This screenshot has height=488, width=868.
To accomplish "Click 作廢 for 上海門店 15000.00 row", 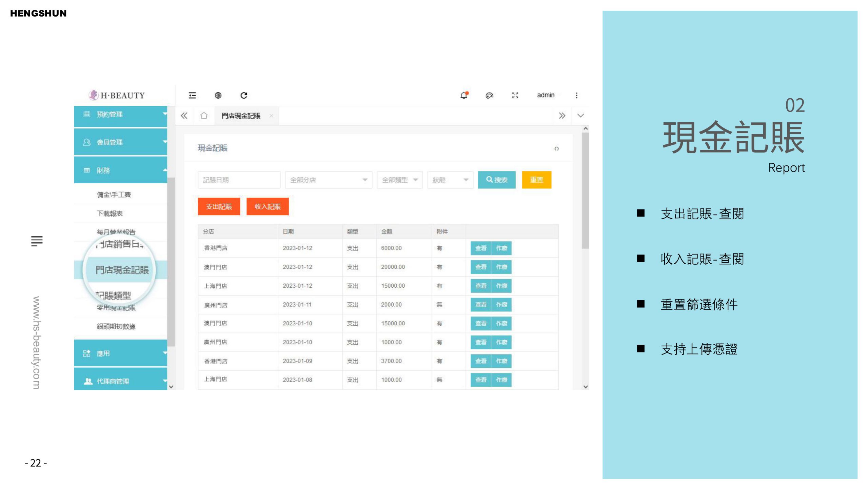I will click(501, 286).
